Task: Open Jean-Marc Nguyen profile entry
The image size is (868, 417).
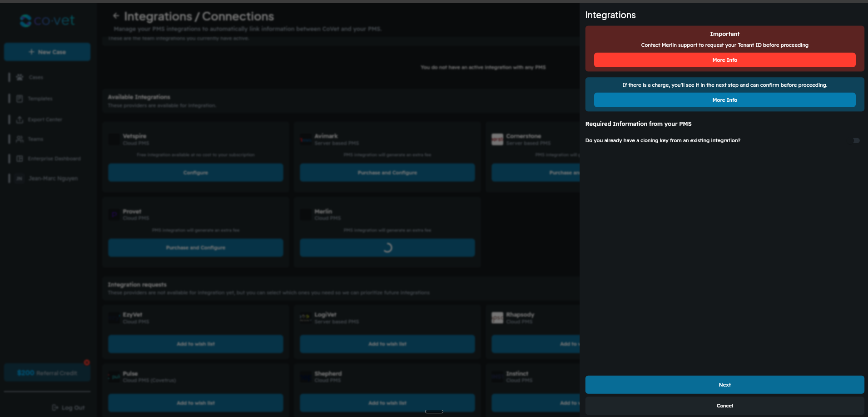Action: (53, 179)
